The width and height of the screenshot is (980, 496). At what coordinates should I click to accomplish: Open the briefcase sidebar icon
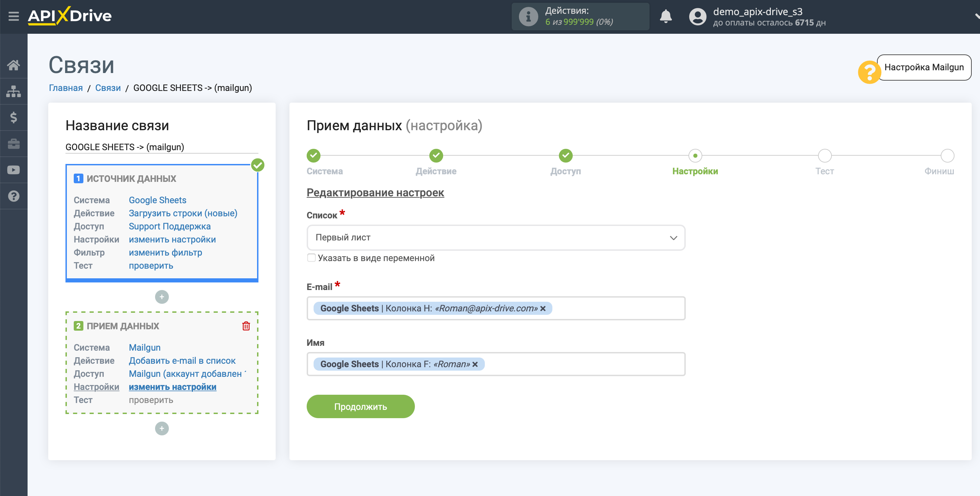point(14,144)
